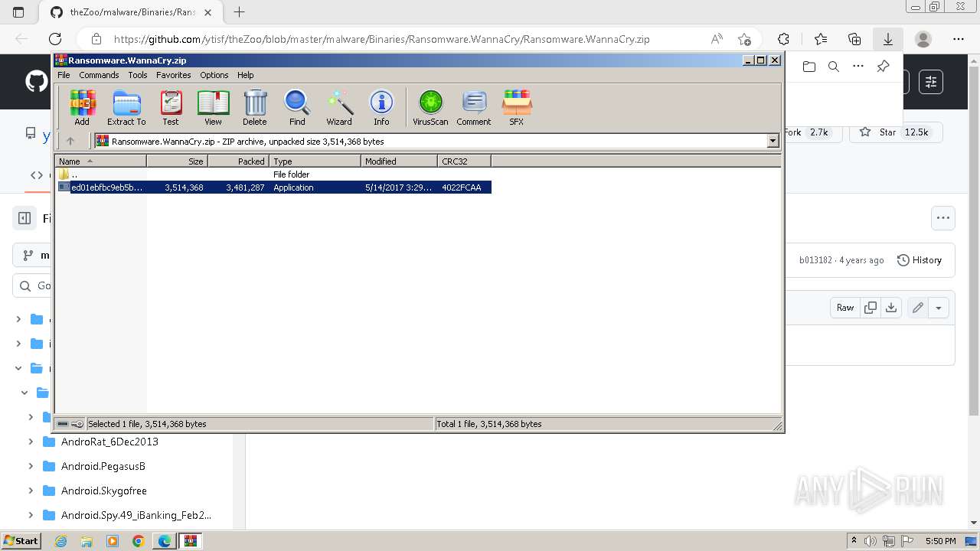Open a new browser tab

coord(239,12)
